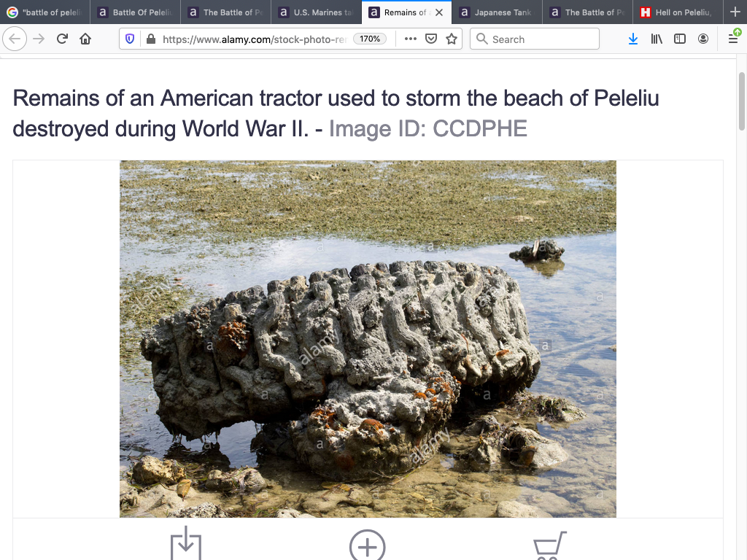Bookmark this page with star icon
The image size is (747, 560).
coord(452,39)
